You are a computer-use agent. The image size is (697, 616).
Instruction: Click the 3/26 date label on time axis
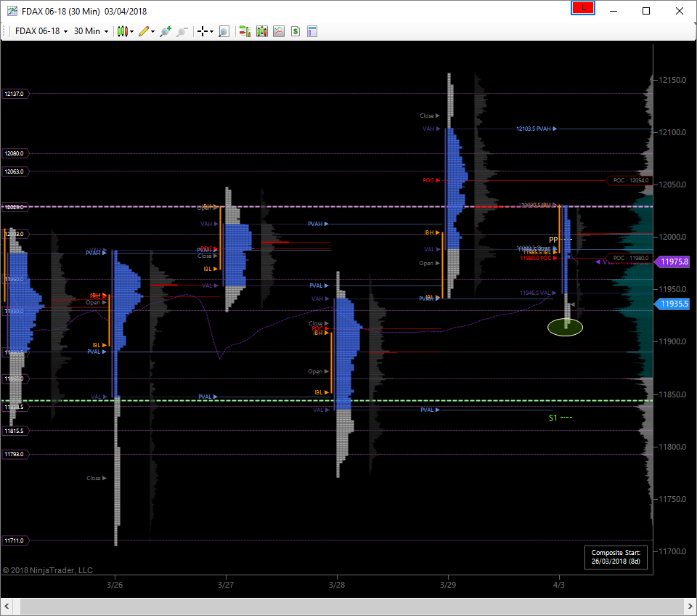click(115, 585)
